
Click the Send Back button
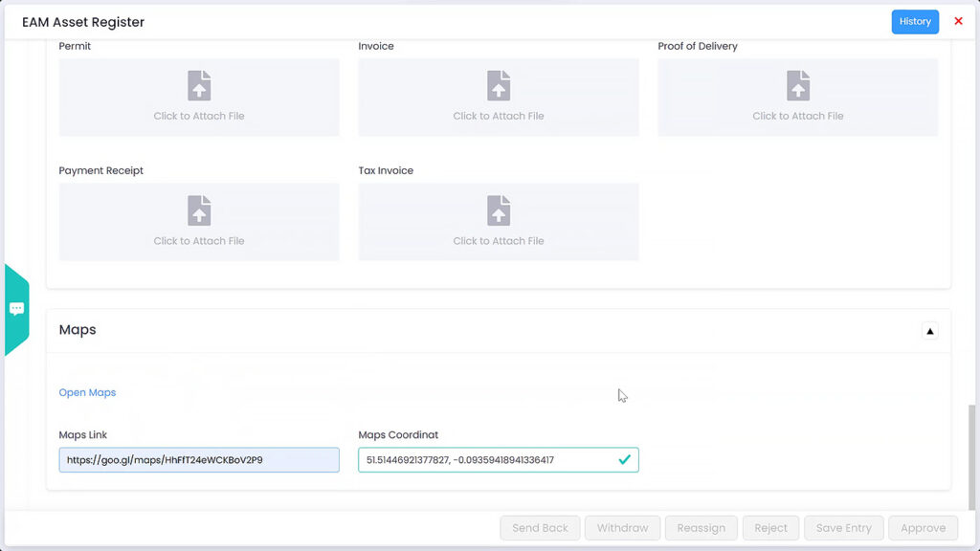coord(540,527)
